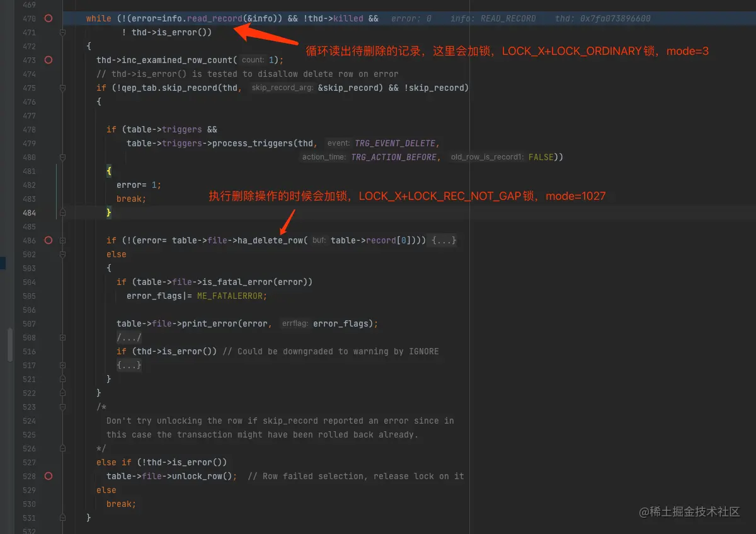Toggle breakpoint on line 473
The image size is (756, 534).
click(49, 60)
